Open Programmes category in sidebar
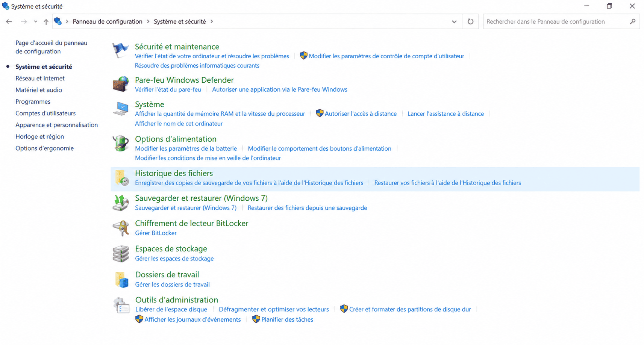 tap(33, 101)
